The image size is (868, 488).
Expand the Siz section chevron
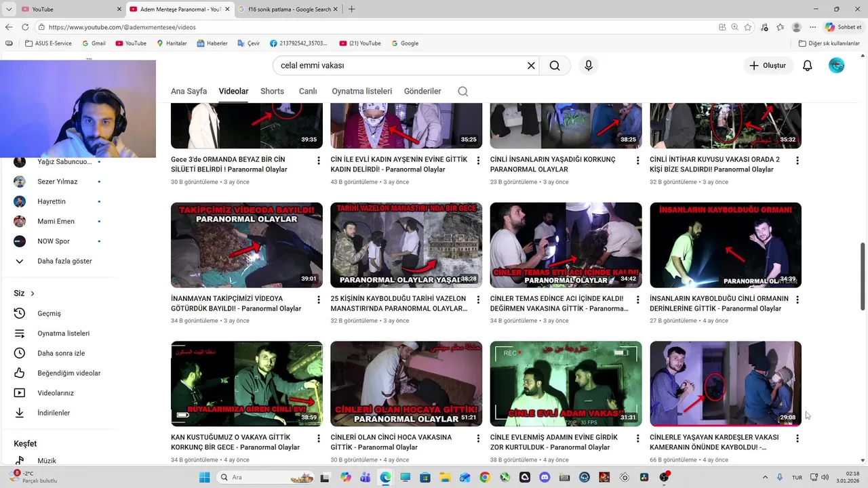(x=32, y=293)
